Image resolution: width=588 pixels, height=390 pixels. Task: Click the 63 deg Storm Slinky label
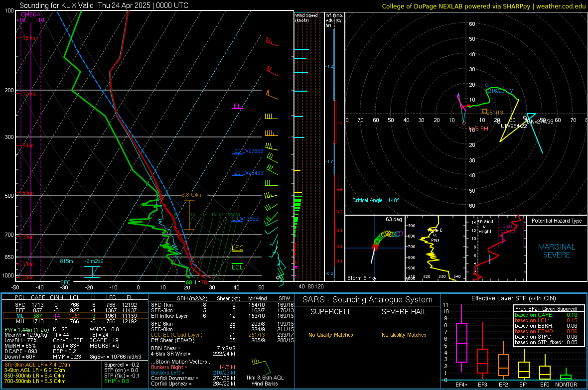click(x=394, y=219)
